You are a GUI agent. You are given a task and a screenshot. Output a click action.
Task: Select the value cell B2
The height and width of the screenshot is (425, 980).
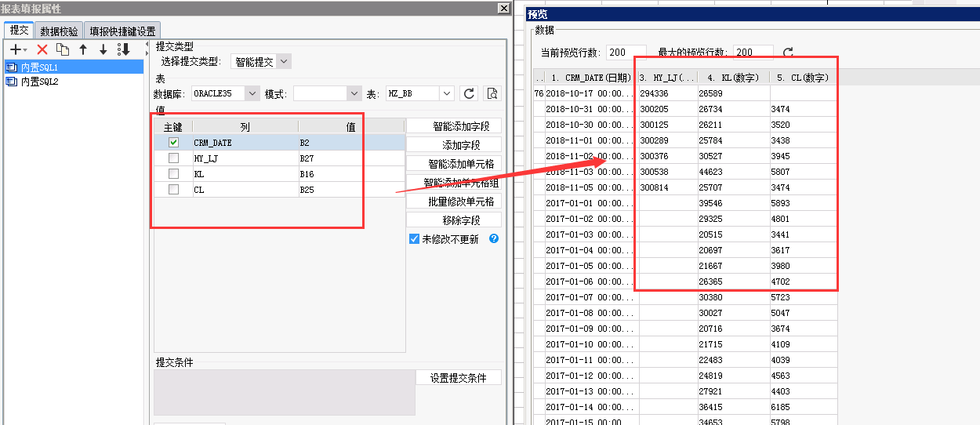coord(351,143)
